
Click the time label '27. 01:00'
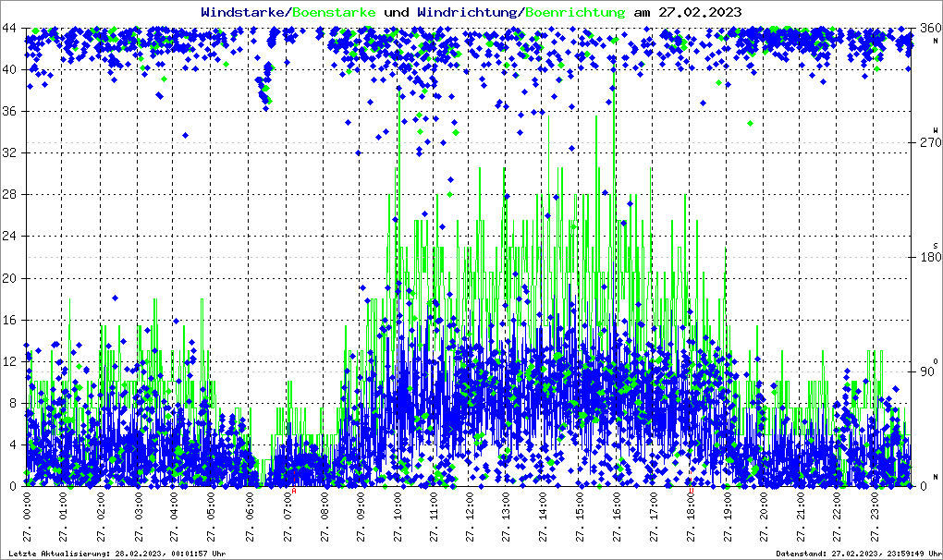tap(64, 517)
